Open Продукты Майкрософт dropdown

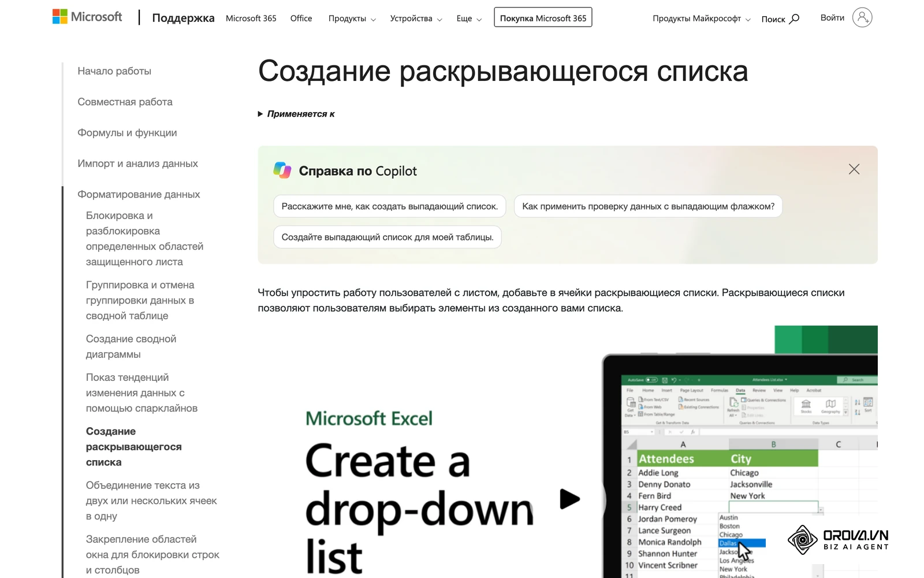coord(702,18)
